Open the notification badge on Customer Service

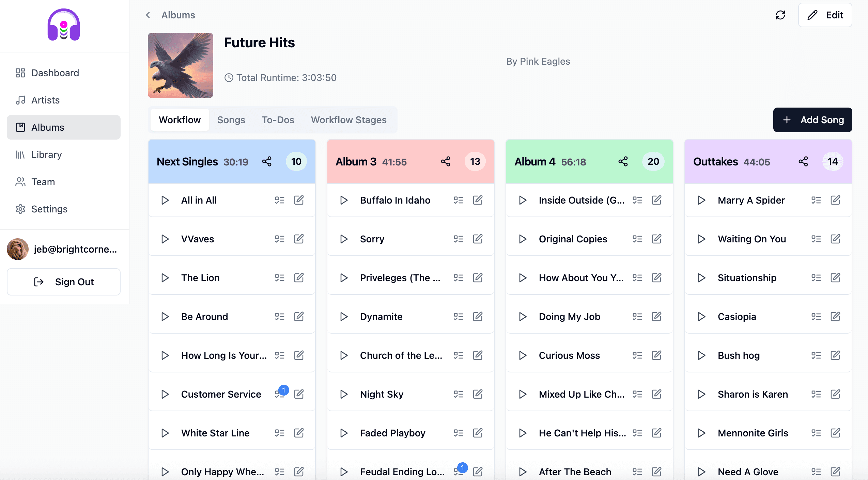tap(283, 390)
